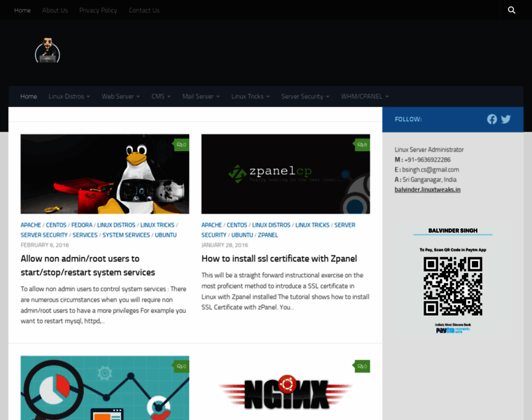
Task: Click the site logo avatar
Action: (x=48, y=50)
